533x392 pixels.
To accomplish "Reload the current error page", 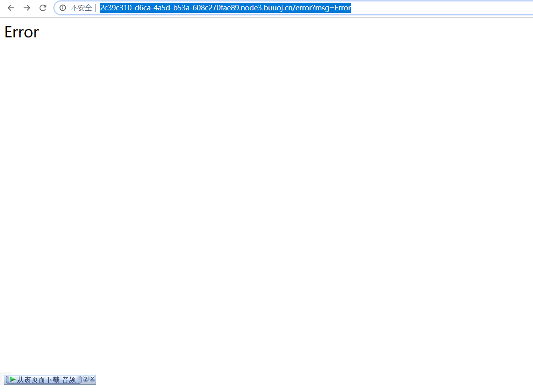I will 43,8.
